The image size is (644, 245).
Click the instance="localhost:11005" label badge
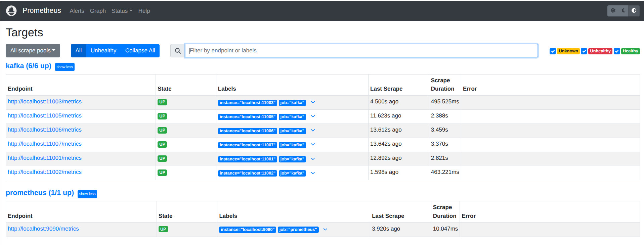pos(248,117)
